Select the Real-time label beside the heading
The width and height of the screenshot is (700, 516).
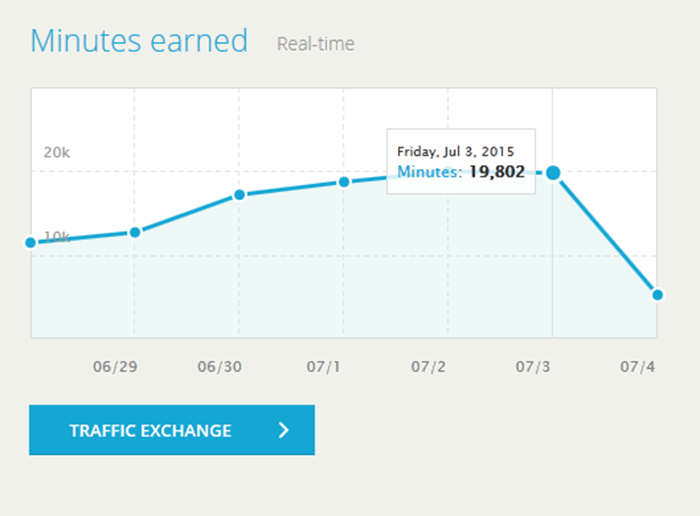point(315,44)
